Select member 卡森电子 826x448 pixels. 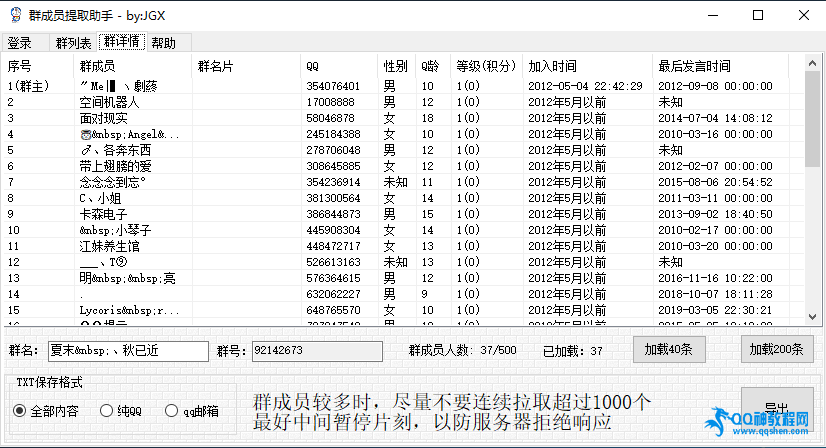click(103, 214)
